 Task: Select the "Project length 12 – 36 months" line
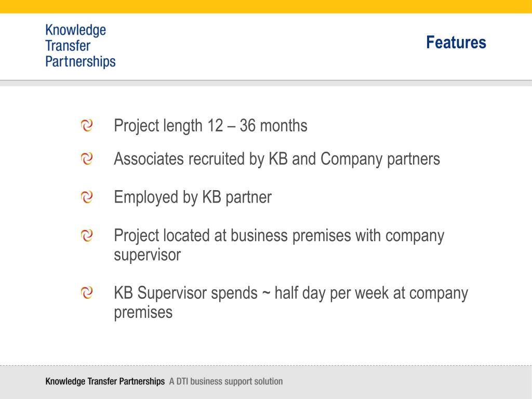pos(210,126)
